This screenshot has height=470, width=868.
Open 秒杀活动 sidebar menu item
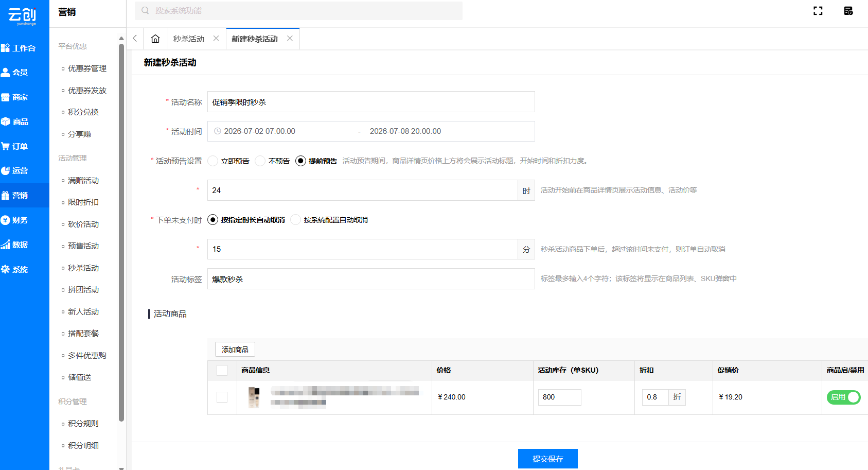[83, 268]
